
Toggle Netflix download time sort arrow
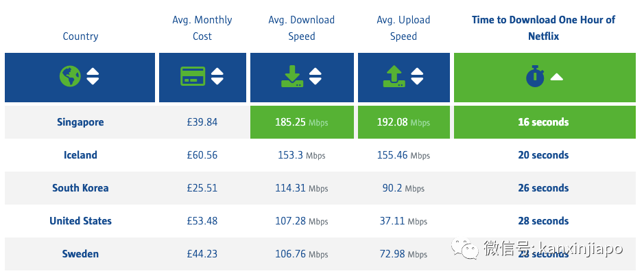[557, 77]
